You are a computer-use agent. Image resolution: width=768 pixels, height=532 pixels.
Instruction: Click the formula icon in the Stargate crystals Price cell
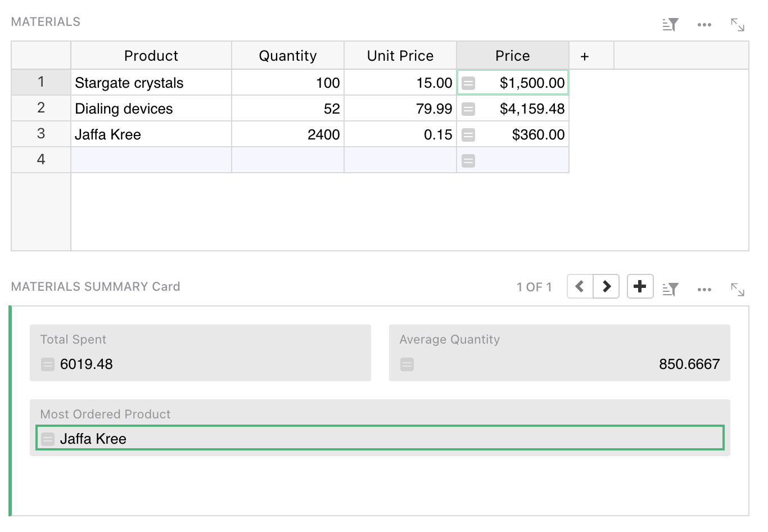pyautogui.click(x=468, y=82)
